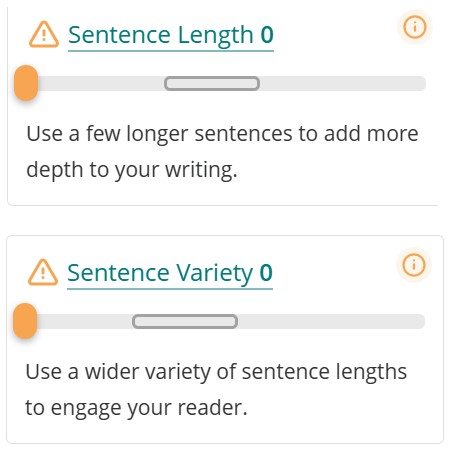Open the info icon in Sentence Length card

tap(415, 27)
